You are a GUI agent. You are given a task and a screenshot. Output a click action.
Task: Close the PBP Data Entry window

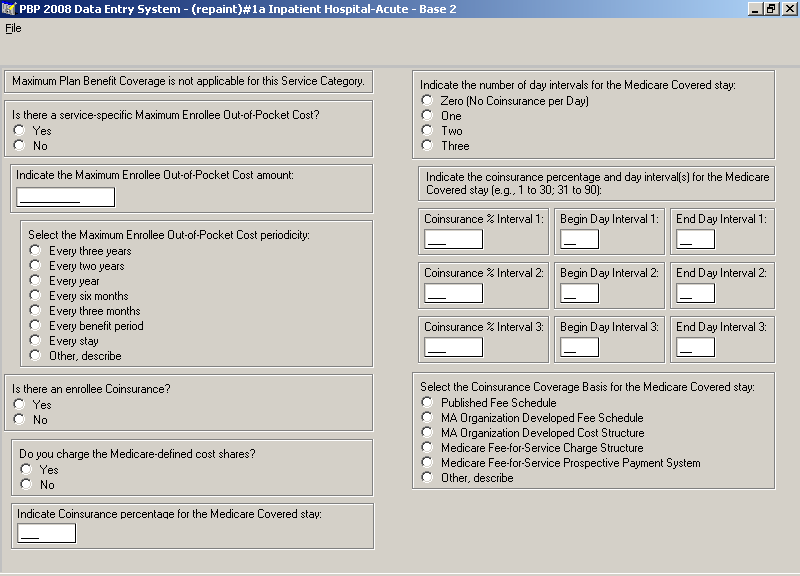coord(788,9)
